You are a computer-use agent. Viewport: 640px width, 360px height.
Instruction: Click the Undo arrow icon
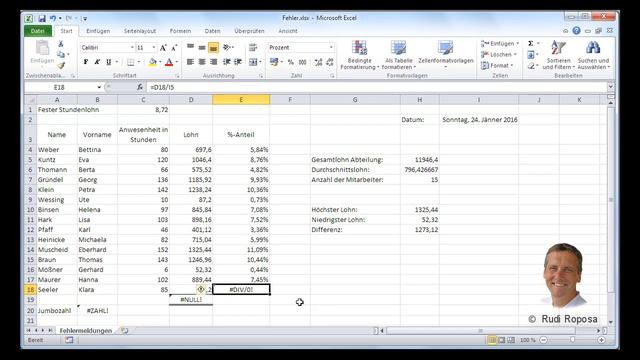click(x=53, y=18)
